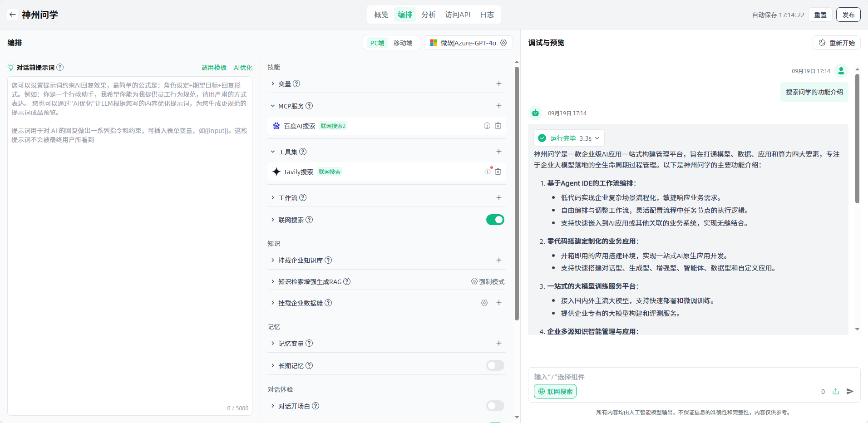This screenshot has height=423, width=868.
Task: Collapse the MCP服务 section
Action: pos(273,106)
